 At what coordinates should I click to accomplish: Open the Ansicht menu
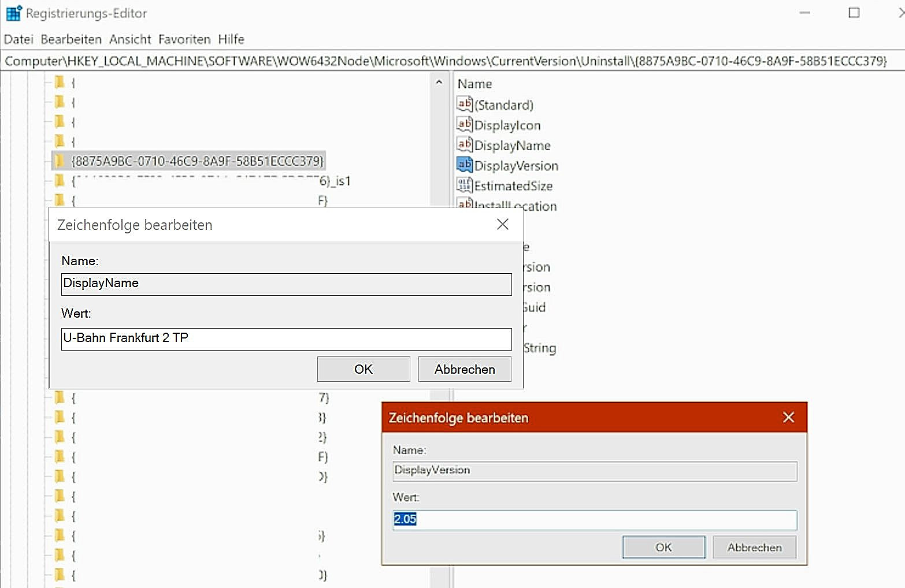[x=130, y=39]
